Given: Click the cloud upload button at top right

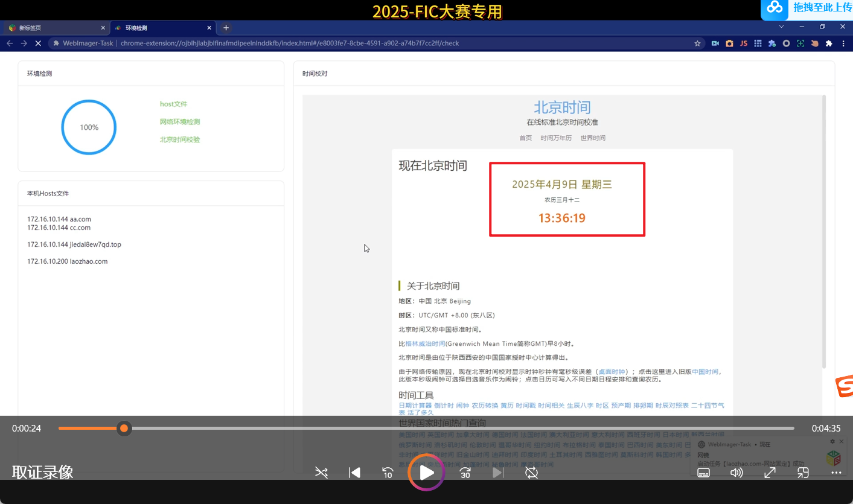Looking at the screenshot, I should pyautogui.click(x=775, y=7).
